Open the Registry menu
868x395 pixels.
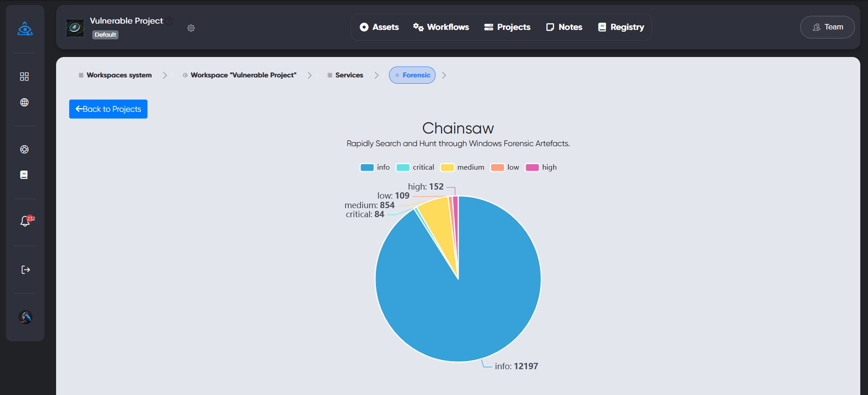(621, 27)
